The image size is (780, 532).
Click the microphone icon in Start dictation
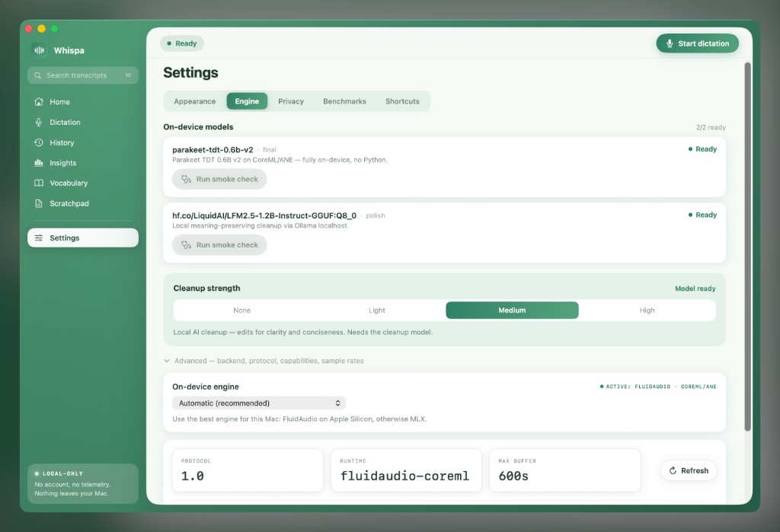(x=670, y=43)
